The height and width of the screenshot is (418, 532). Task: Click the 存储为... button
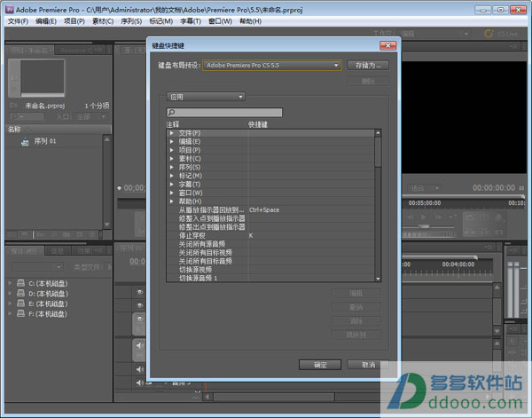click(368, 65)
